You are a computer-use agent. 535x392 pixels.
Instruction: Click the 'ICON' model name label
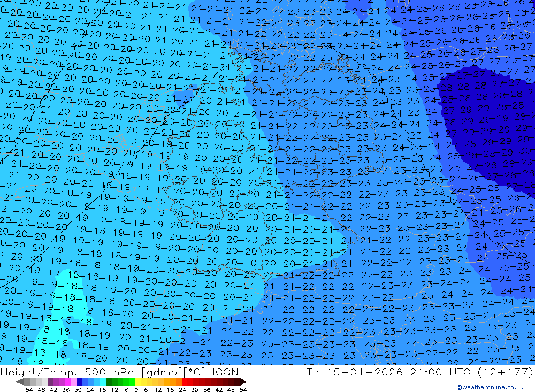225,372
